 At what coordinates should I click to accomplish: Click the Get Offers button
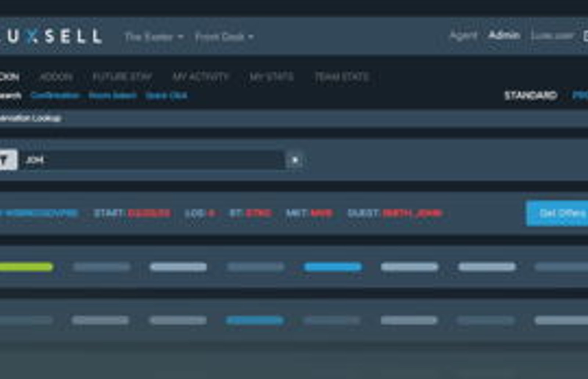point(557,213)
